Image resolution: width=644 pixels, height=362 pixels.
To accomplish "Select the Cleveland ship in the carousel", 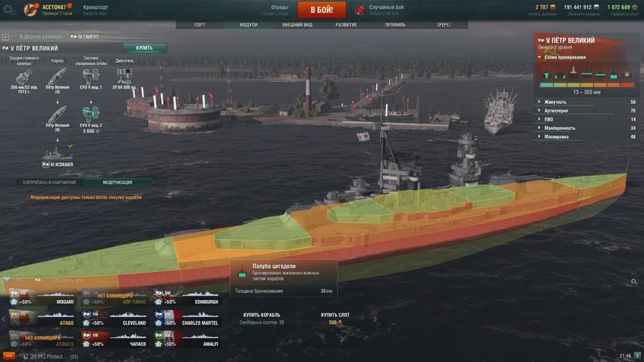I will pos(115,318).
